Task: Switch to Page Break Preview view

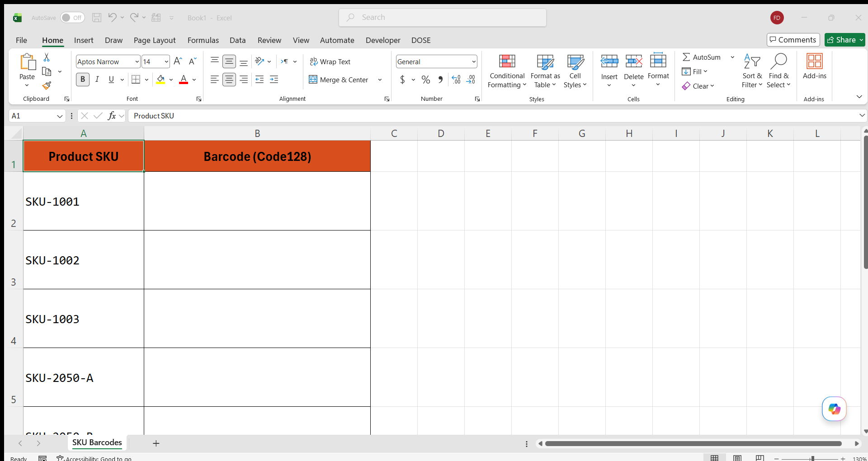Action: (760, 458)
